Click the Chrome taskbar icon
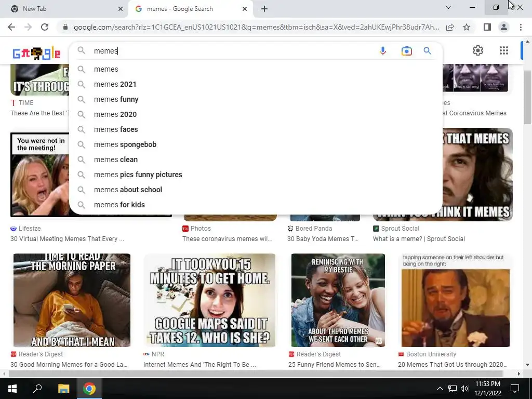The height and width of the screenshot is (399, 532). [x=89, y=389]
